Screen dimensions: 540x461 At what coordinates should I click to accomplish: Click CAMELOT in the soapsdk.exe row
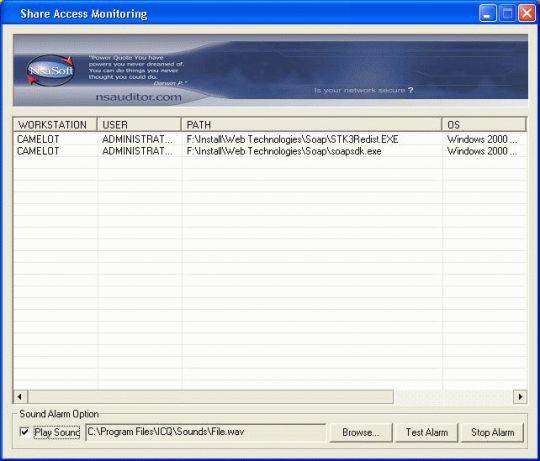(38, 151)
